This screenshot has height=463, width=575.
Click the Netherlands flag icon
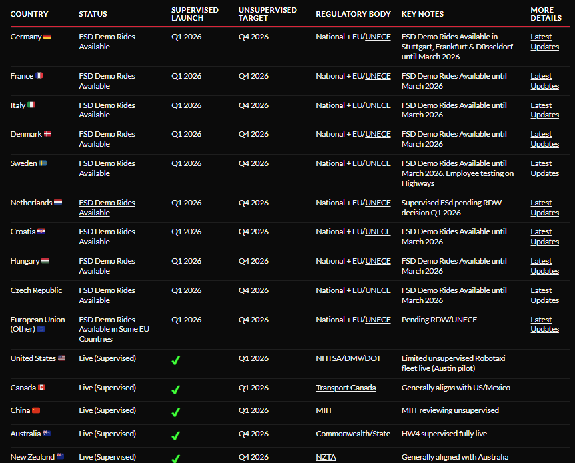point(58,202)
